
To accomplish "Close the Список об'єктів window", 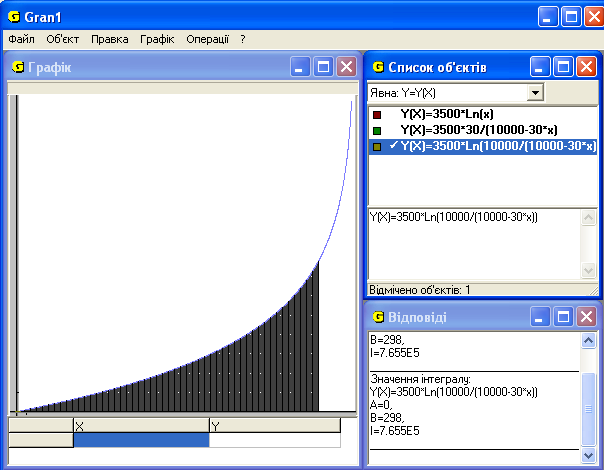I will coord(586,67).
